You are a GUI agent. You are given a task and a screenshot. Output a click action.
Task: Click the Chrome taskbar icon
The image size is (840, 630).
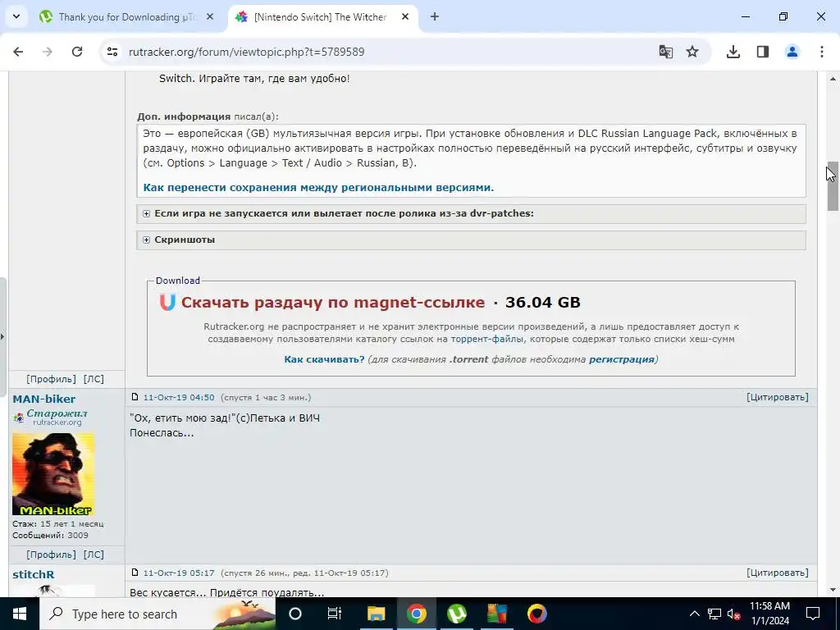click(x=416, y=614)
